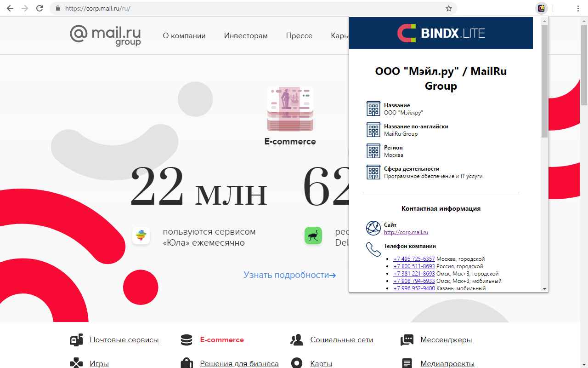Click the people icon beside Социальные сети

(297, 340)
